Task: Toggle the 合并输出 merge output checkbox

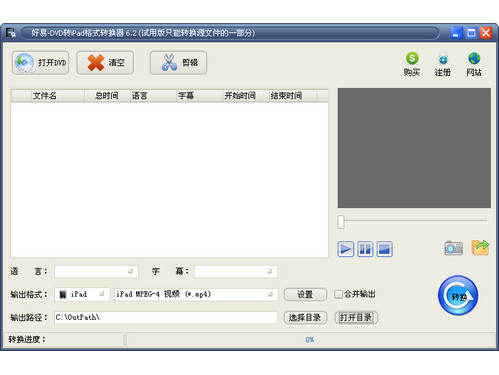Action: 338,294
